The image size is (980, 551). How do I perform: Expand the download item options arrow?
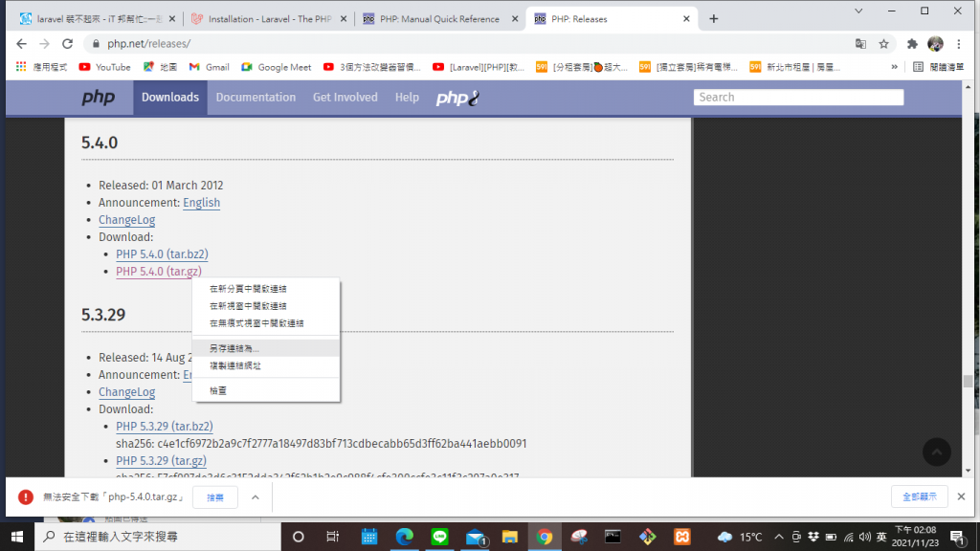coord(255,497)
